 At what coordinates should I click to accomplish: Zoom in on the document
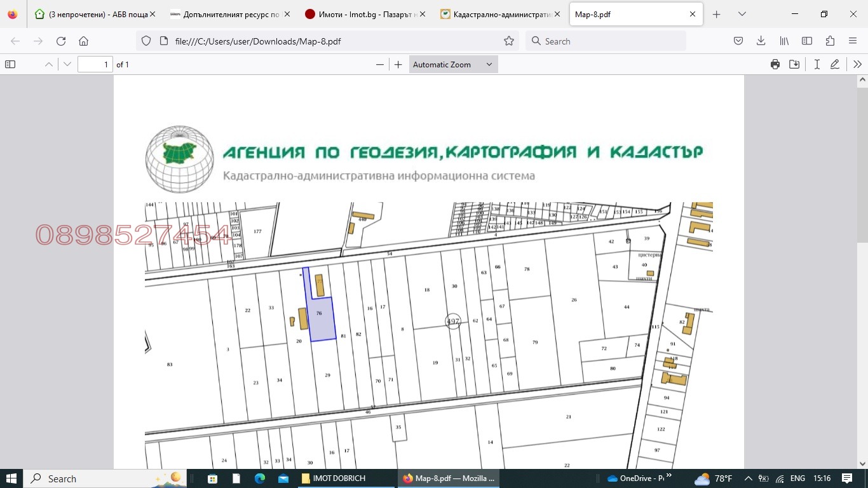tap(397, 64)
